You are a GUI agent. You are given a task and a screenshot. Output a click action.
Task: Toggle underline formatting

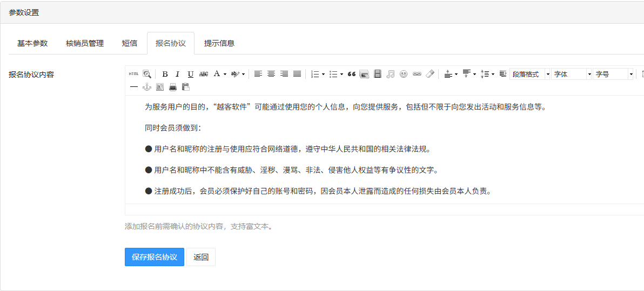(190, 75)
